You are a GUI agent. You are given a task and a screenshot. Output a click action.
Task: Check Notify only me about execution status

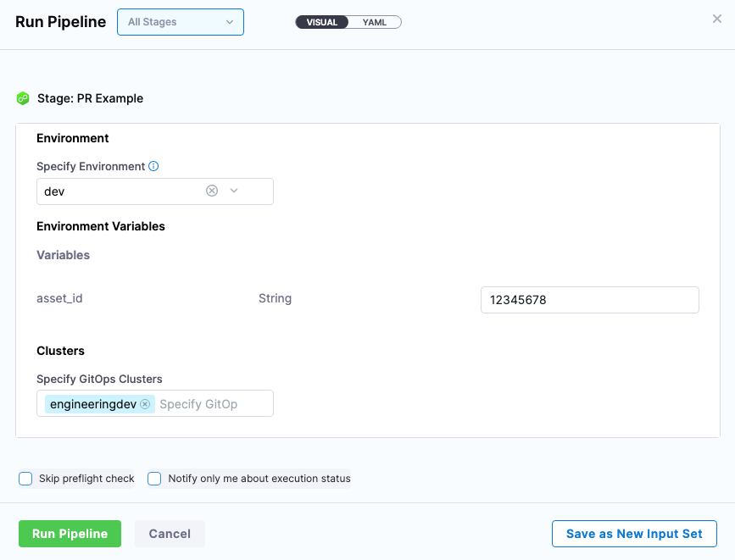[x=154, y=479]
